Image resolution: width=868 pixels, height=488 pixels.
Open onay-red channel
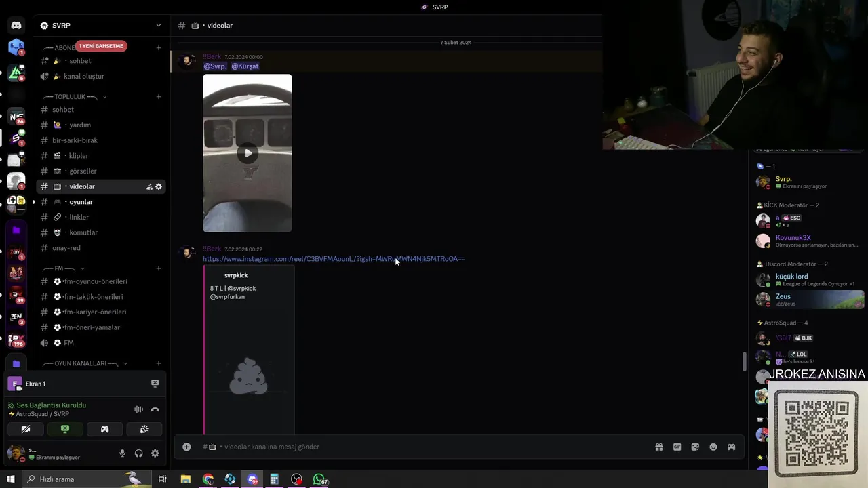click(x=101, y=248)
